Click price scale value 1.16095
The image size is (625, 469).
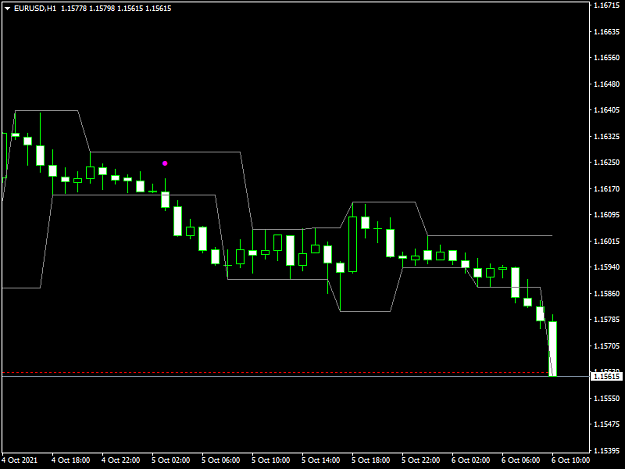click(x=607, y=214)
